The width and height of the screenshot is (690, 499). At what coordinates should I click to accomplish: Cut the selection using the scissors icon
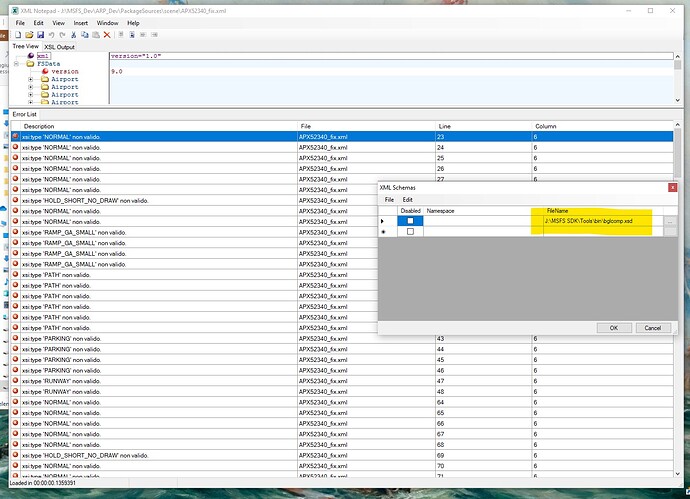pos(73,35)
